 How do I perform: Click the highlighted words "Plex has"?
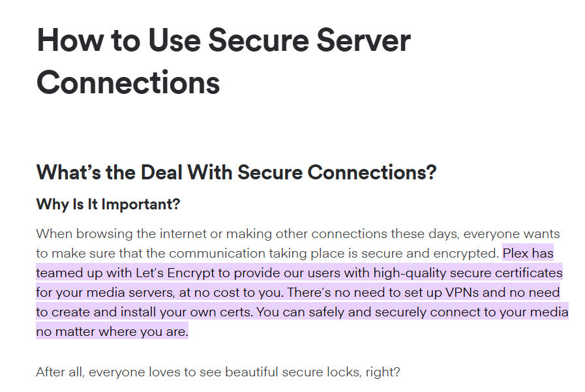528,253
